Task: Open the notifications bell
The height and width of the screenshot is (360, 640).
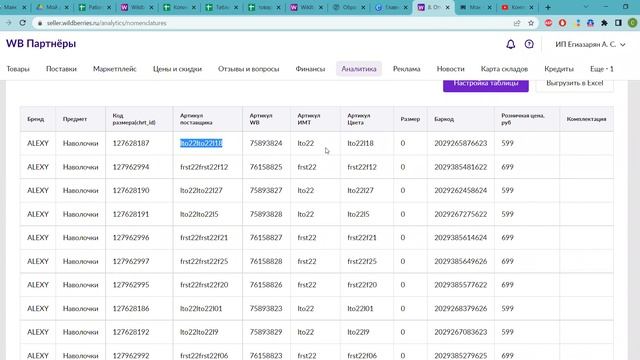Action: pyautogui.click(x=510, y=44)
